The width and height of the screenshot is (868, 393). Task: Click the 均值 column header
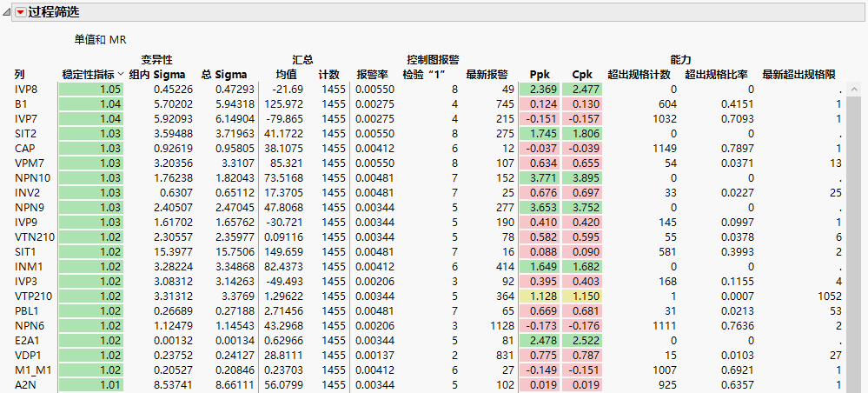(x=287, y=75)
